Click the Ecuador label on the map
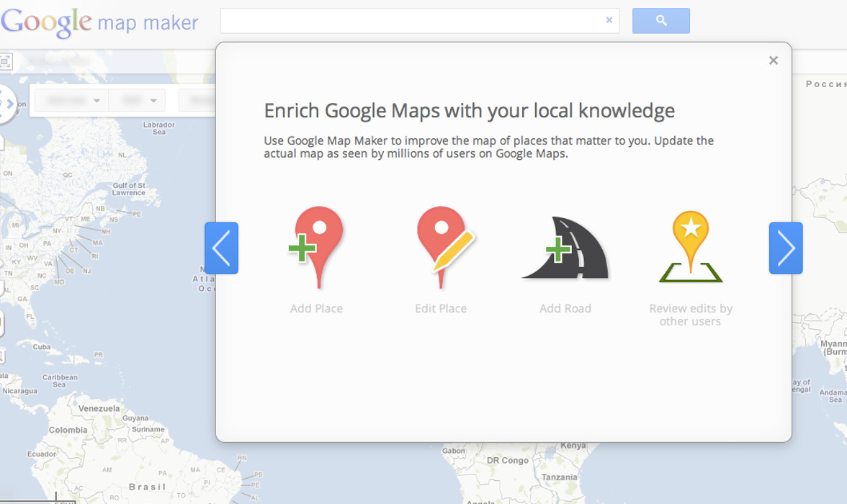The width and height of the screenshot is (847, 504). tap(42, 454)
